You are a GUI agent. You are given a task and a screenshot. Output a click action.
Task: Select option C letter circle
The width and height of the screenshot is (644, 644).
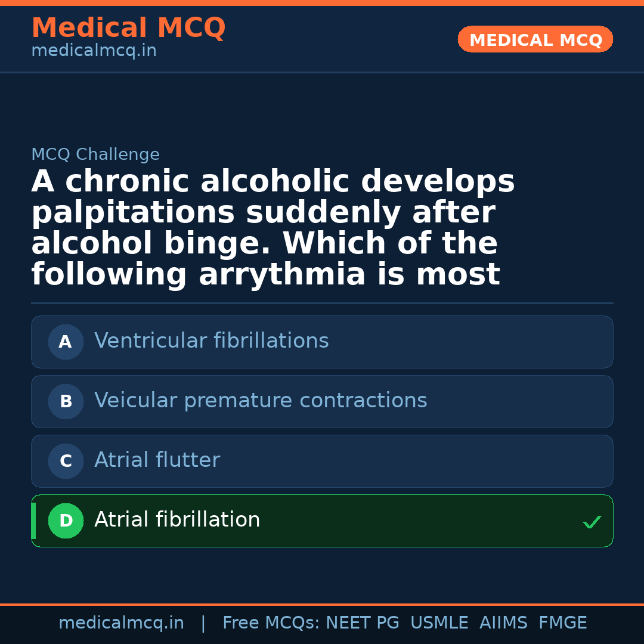point(66,461)
